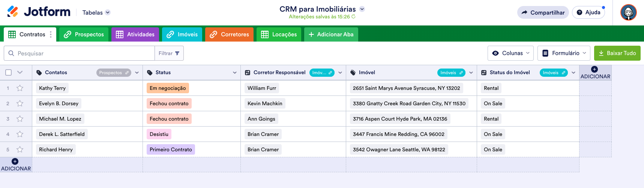
Task: Click 'Fechou contrato' status in Evelyn's row
Action: 169,103
